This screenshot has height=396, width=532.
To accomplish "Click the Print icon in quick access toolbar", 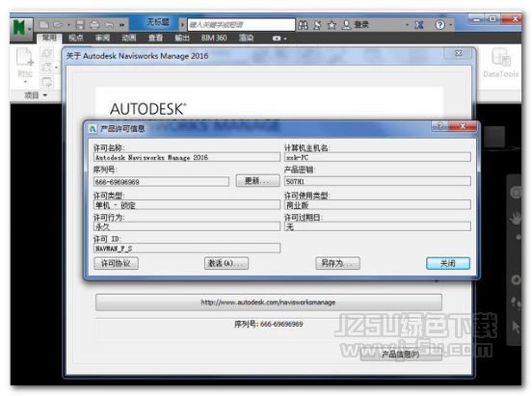I will 94,25.
